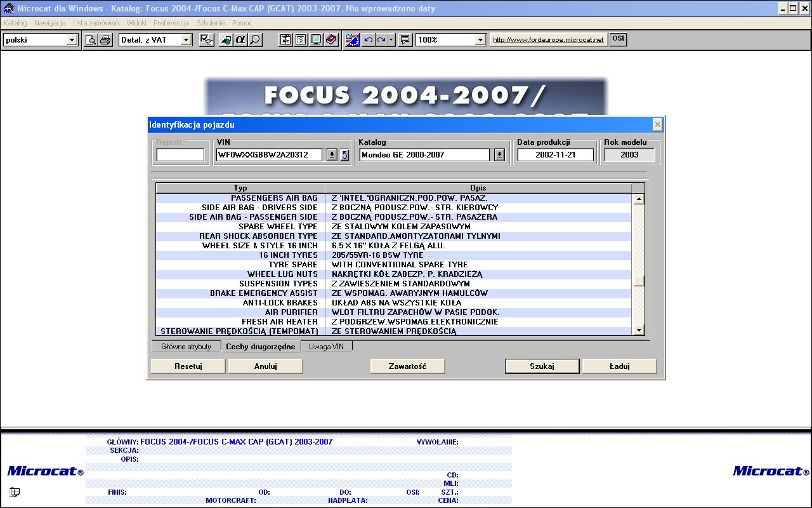Open print preview from the toolbar
Screen dimensions: 812x508
[x=91, y=40]
